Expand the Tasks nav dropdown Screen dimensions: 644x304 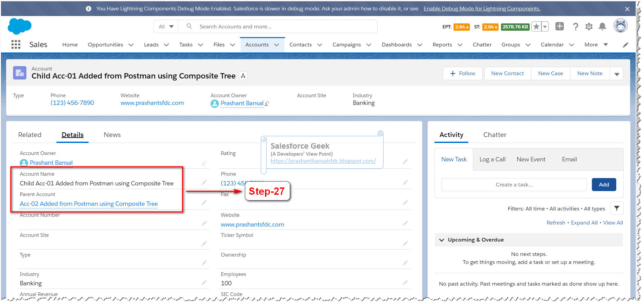click(201, 45)
